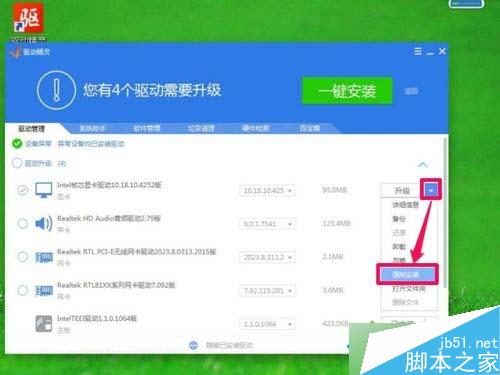Click the vertical scrollbar of the driver list
Screen dimensions: 500x375
click(445, 212)
